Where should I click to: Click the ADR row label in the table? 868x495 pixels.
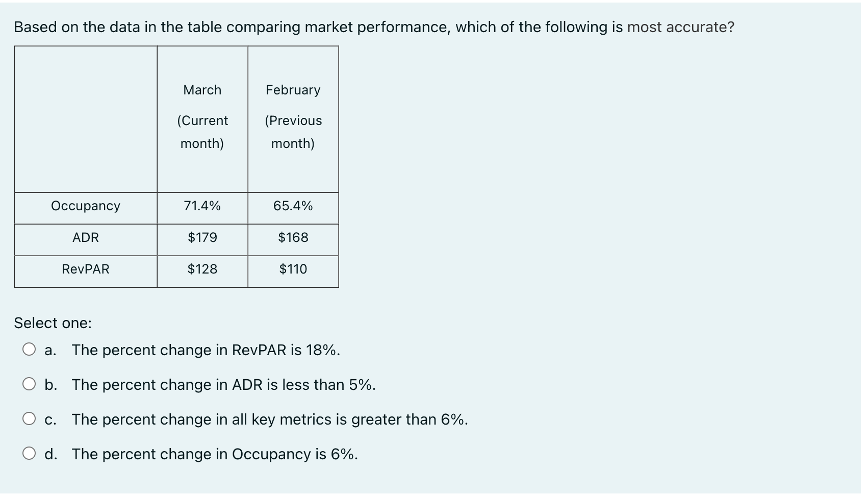click(x=86, y=237)
